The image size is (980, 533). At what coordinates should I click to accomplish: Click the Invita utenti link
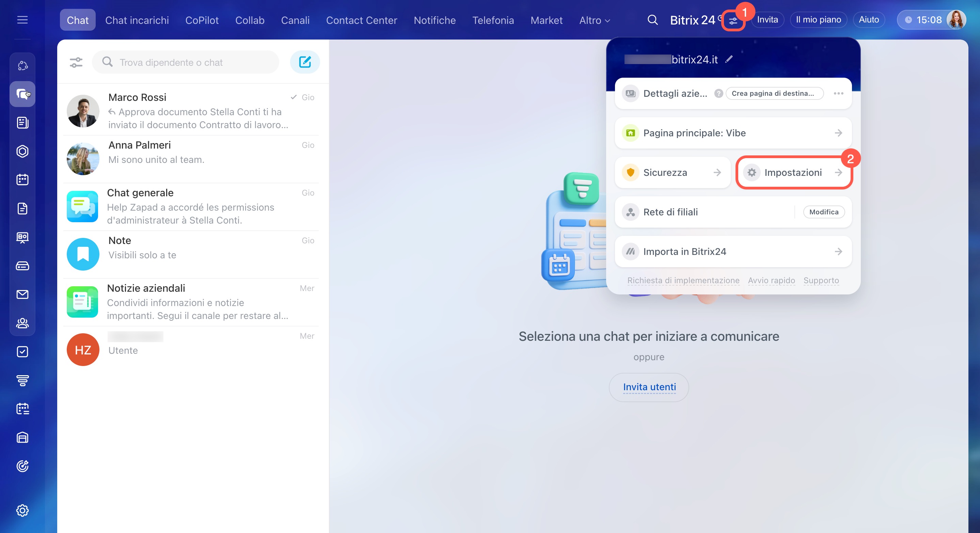coord(649,387)
